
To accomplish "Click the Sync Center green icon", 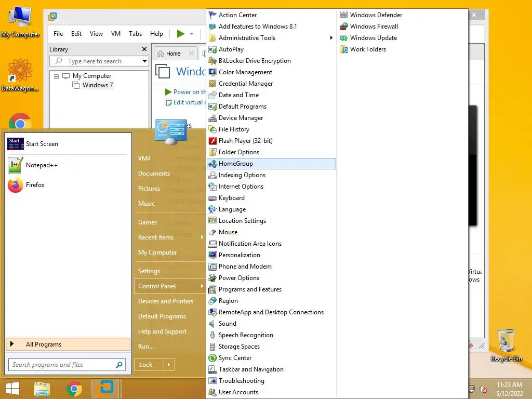I will point(212,358).
